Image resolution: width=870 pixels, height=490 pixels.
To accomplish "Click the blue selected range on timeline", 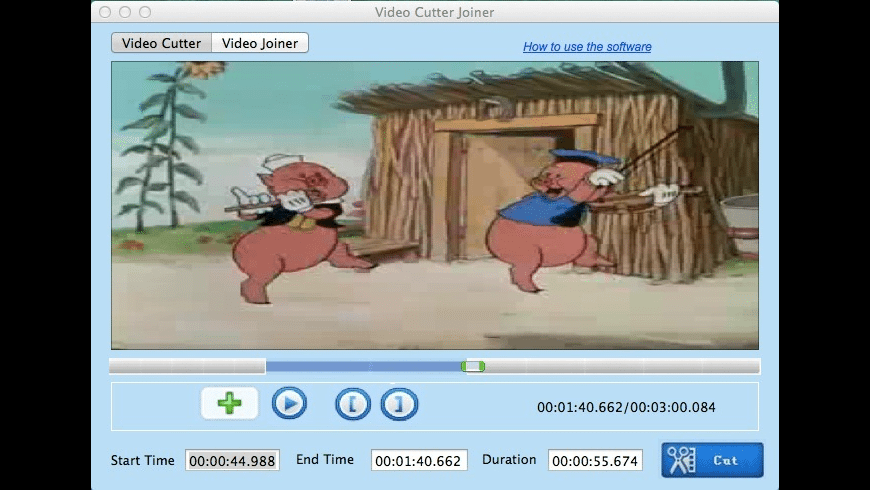I will [x=363, y=366].
